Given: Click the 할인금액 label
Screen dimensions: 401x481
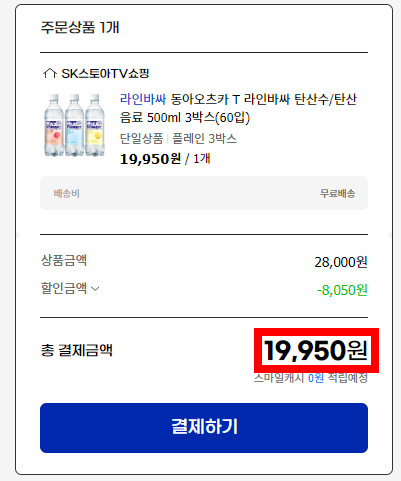Looking at the screenshot, I should 64,288.
